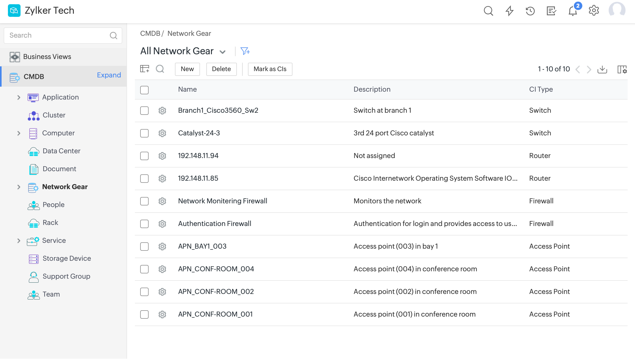
Task: Go to previous page arrow
Action: click(x=578, y=70)
